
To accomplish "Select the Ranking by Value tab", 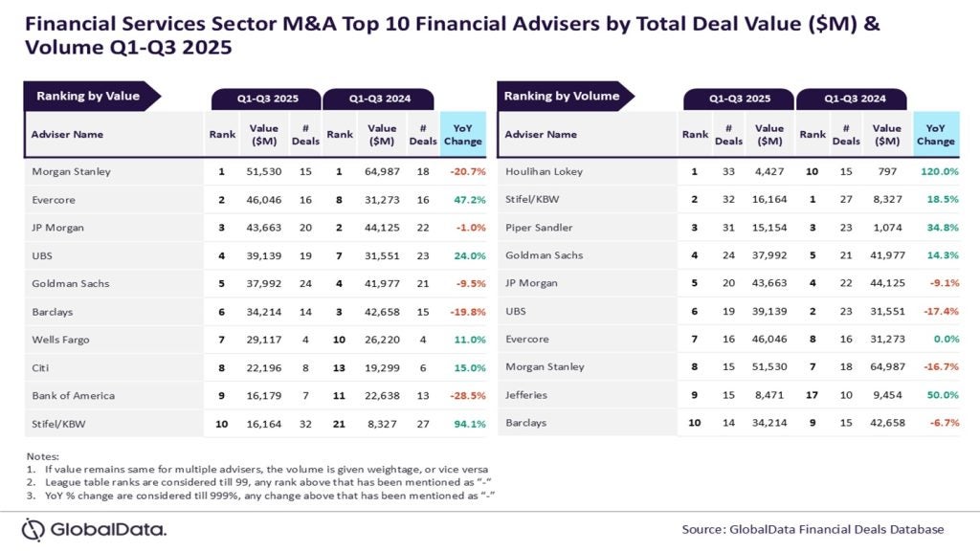I will 88,96.
